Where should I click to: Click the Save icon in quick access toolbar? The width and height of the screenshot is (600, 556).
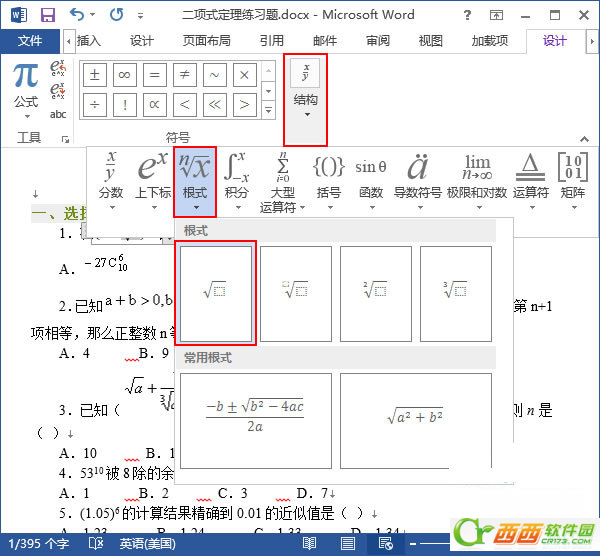47,15
